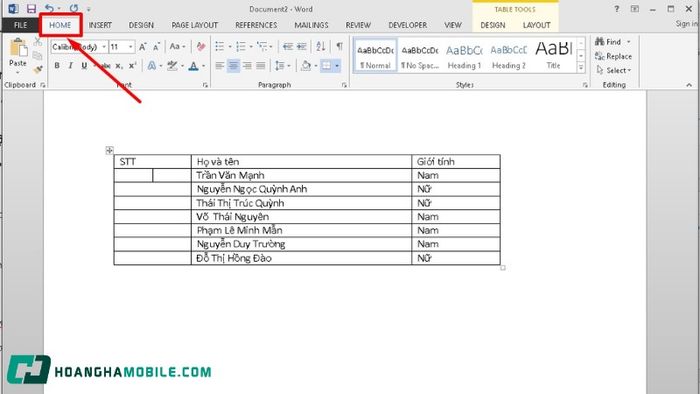Open Ribbon Display Options icon

(x=634, y=9)
